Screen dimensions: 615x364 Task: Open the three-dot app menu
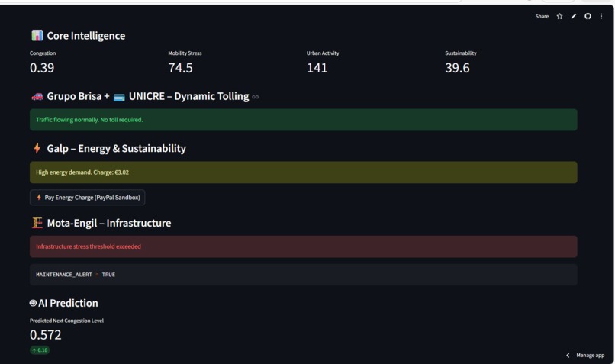tap(601, 17)
